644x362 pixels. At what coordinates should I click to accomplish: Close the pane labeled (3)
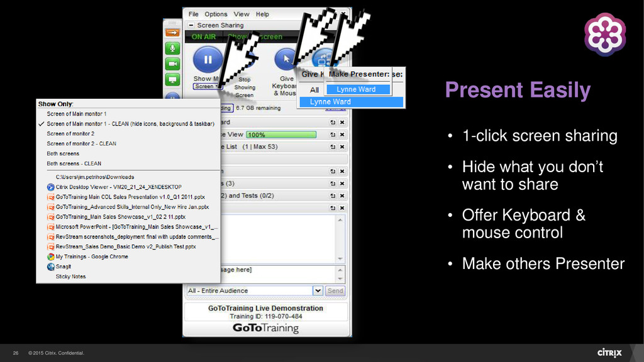(x=341, y=184)
